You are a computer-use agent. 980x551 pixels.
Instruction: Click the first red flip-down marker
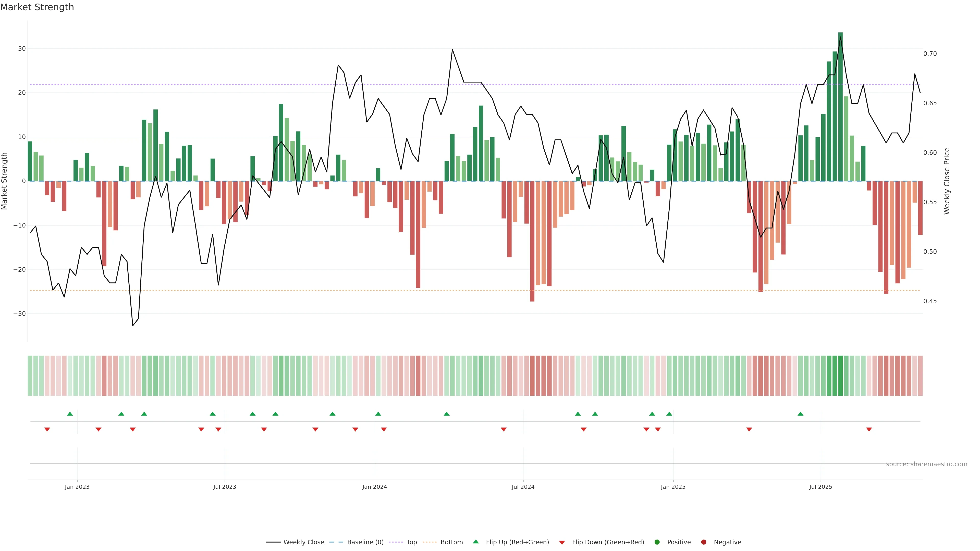47,429
